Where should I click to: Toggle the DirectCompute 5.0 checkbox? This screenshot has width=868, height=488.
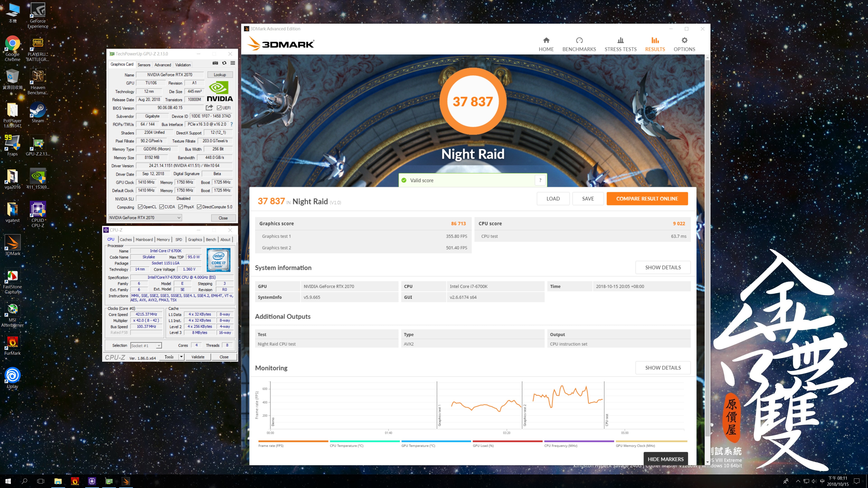pyautogui.click(x=199, y=207)
